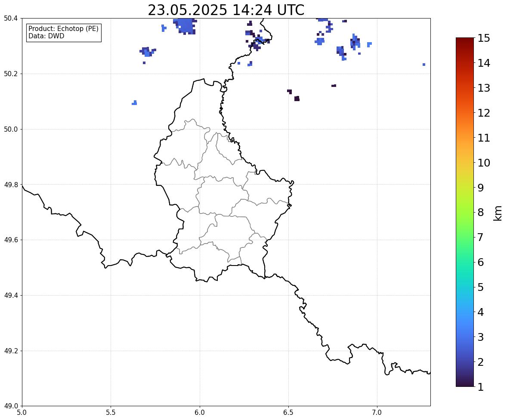Click the colorbar tick label 5
Screen dimensions: 507x420
click(x=480, y=287)
